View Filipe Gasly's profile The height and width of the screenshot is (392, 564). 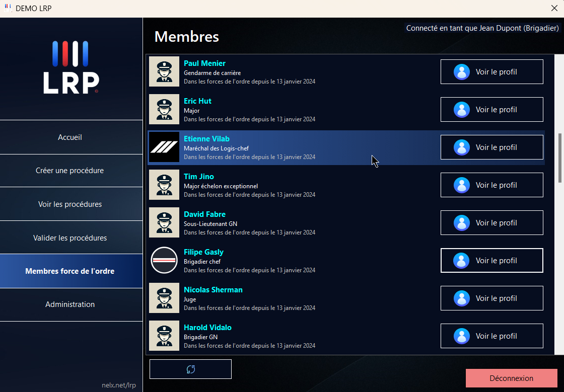tap(491, 261)
